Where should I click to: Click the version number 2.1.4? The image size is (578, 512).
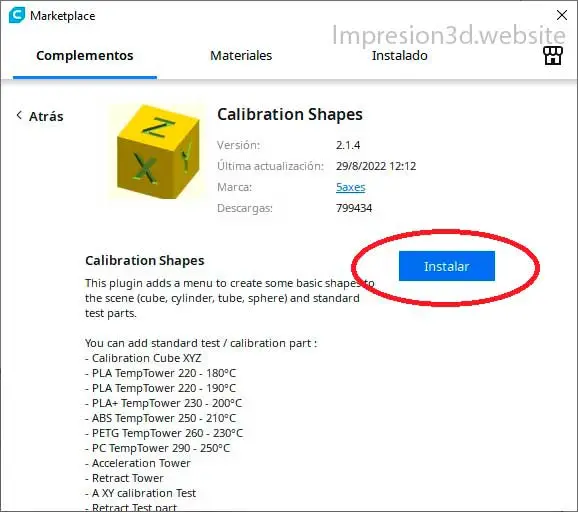[x=348, y=145]
